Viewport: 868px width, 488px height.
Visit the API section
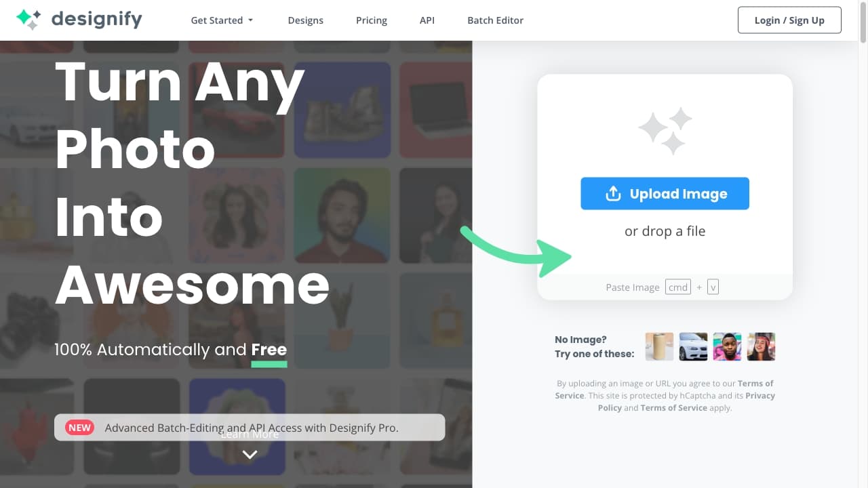pyautogui.click(x=427, y=20)
